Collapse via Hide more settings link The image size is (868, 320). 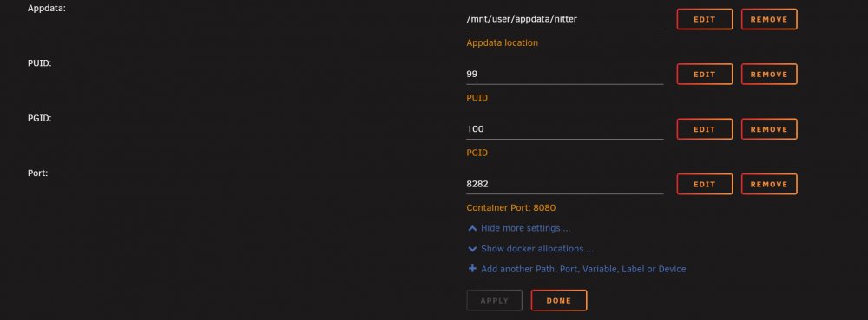pos(525,228)
